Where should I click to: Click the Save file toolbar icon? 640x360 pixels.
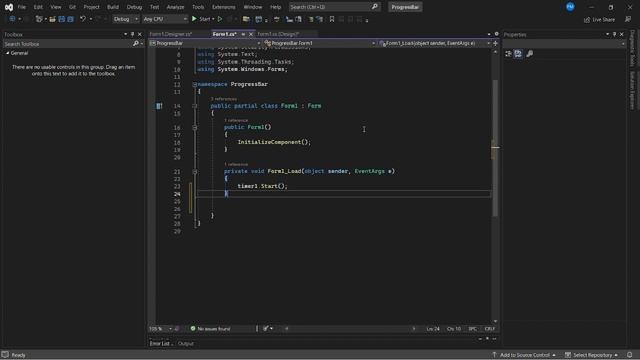tap(62, 19)
